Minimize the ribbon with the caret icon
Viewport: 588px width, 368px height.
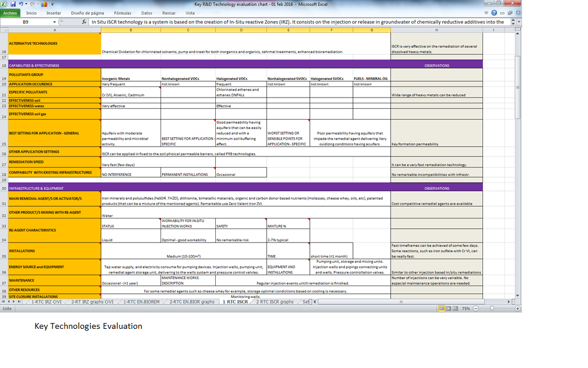click(487, 12)
